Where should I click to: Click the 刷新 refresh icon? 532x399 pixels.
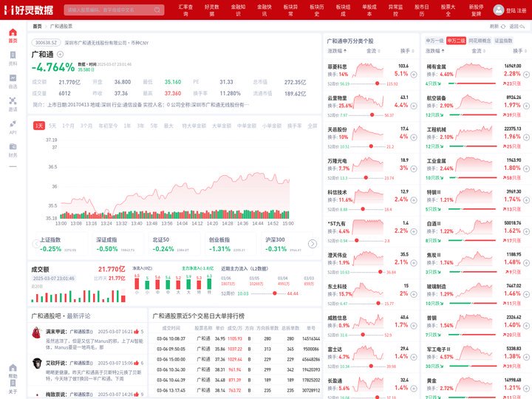point(503,26)
